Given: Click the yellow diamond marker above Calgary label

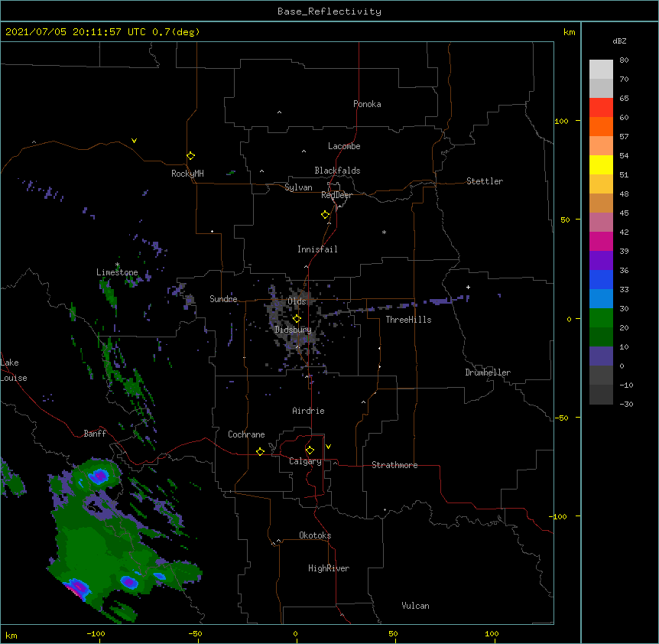Looking at the screenshot, I should tap(310, 450).
